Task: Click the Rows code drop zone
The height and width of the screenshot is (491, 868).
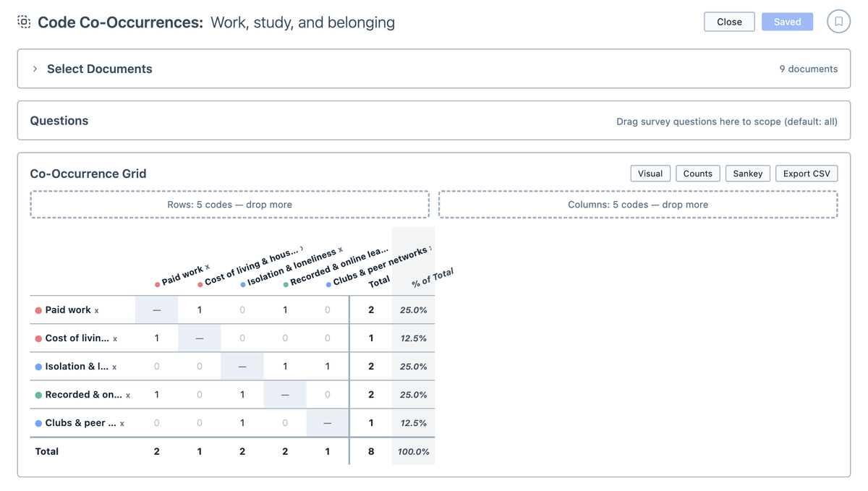Action: pyautogui.click(x=229, y=205)
